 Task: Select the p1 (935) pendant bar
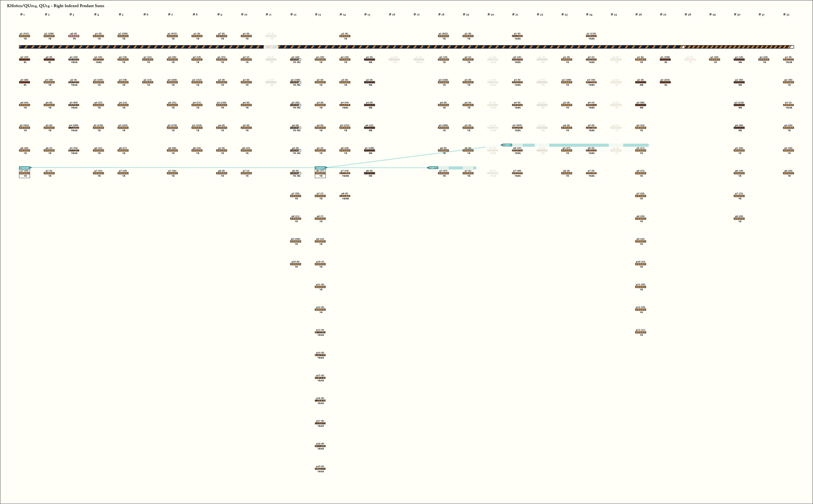click(x=173, y=36)
